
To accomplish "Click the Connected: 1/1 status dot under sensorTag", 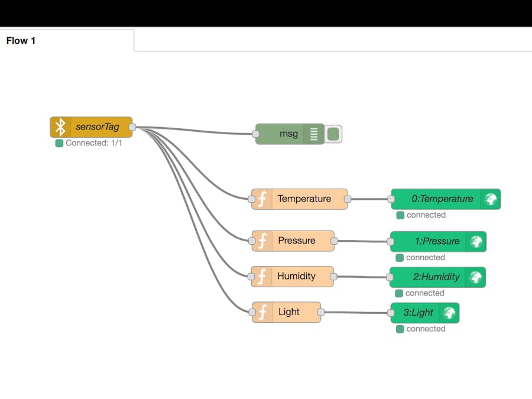I will coord(59,143).
